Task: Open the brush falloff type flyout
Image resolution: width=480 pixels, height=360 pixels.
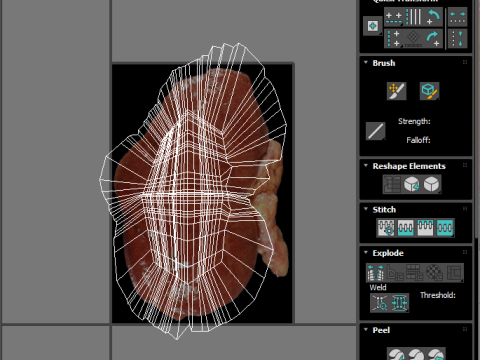Action: click(x=376, y=131)
